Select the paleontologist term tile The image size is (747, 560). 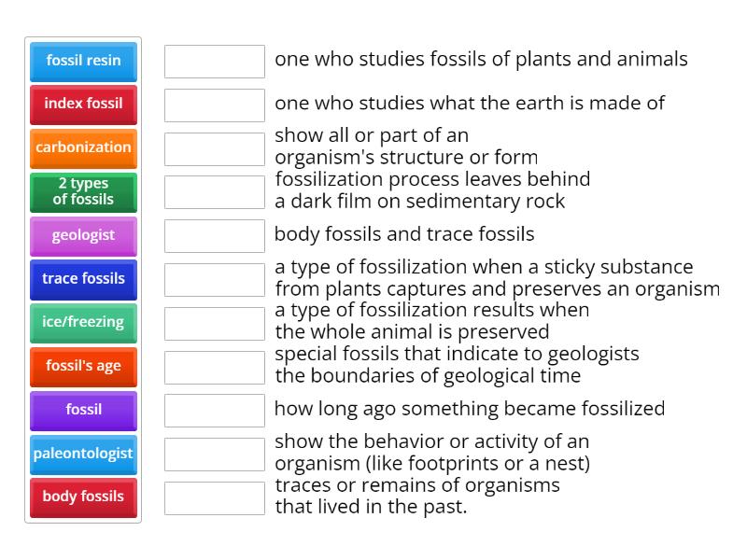(83, 454)
